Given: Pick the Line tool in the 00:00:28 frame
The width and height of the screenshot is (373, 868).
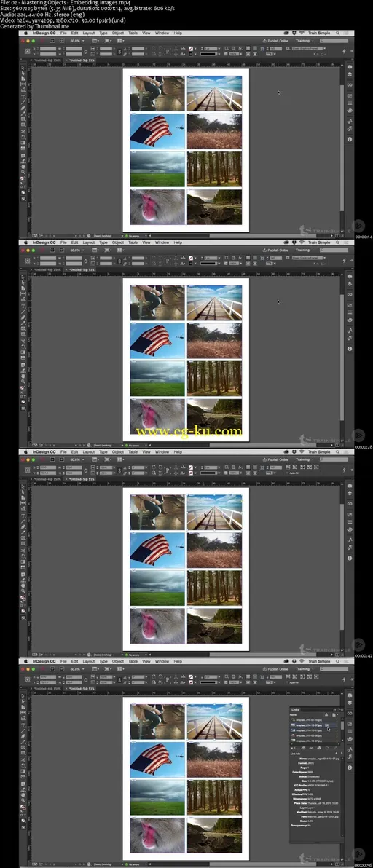Looking at the screenshot, I should pyautogui.click(x=24, y=312).
